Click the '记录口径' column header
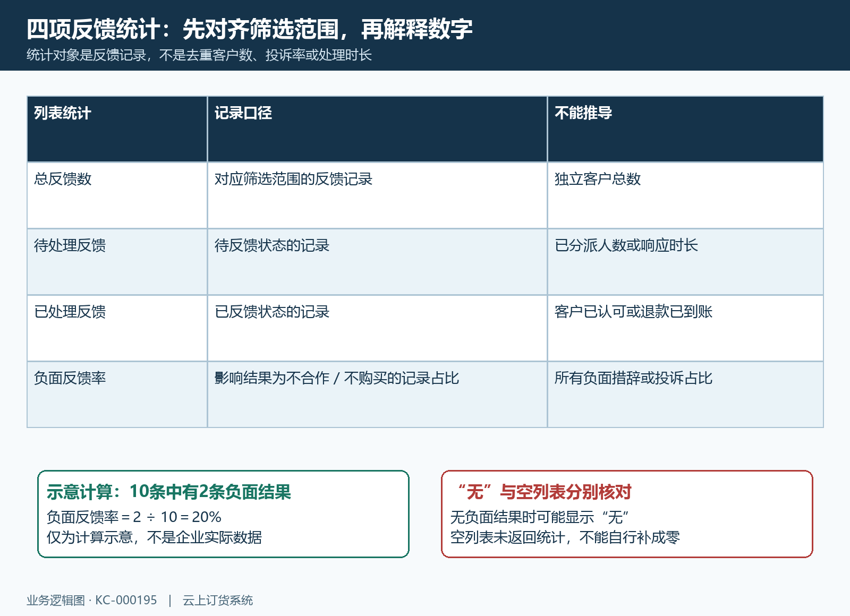 [x=377, y=129]
